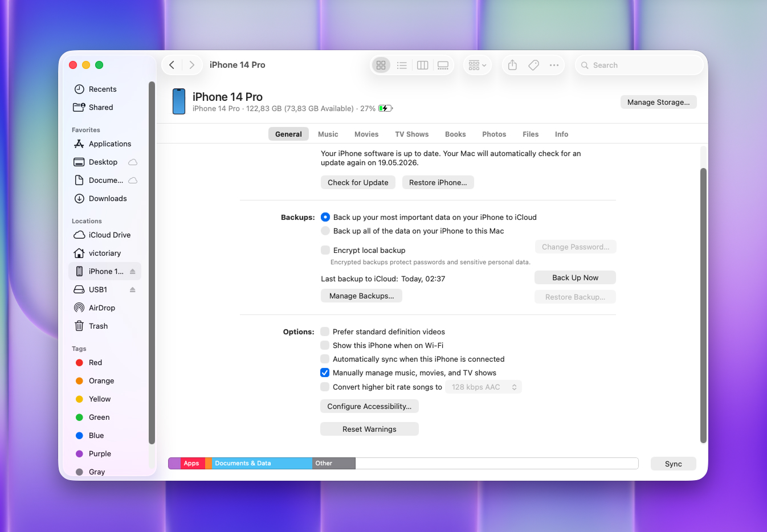Eject the USB1 drive

tap(132, 290)
